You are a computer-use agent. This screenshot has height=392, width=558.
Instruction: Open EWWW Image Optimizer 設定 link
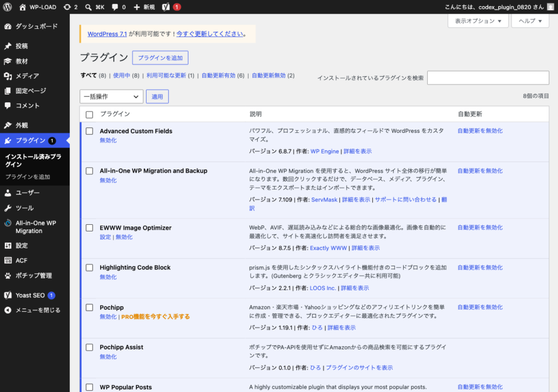(x=105, y=237)
